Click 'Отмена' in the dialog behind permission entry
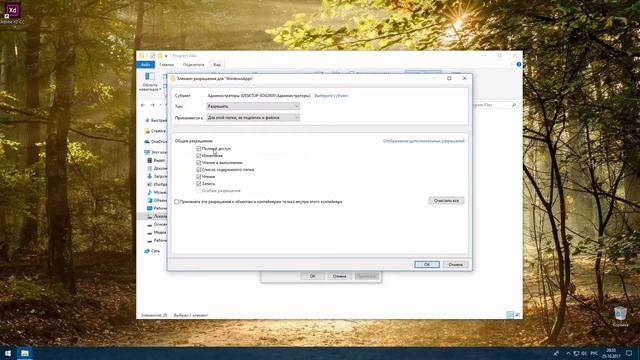This screenshot has height=360, width=640. point(339,276)
